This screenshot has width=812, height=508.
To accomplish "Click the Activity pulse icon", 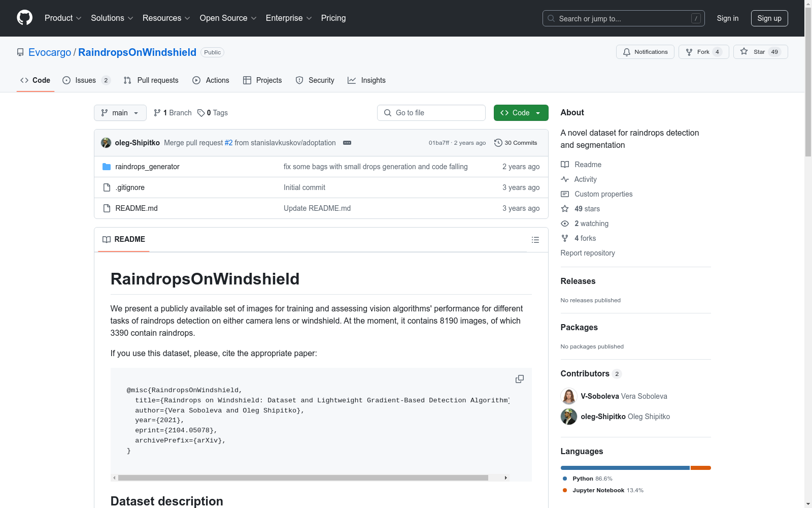I will [x=565, y=179].
